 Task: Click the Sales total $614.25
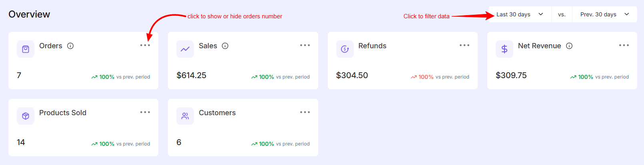point(191,75)
